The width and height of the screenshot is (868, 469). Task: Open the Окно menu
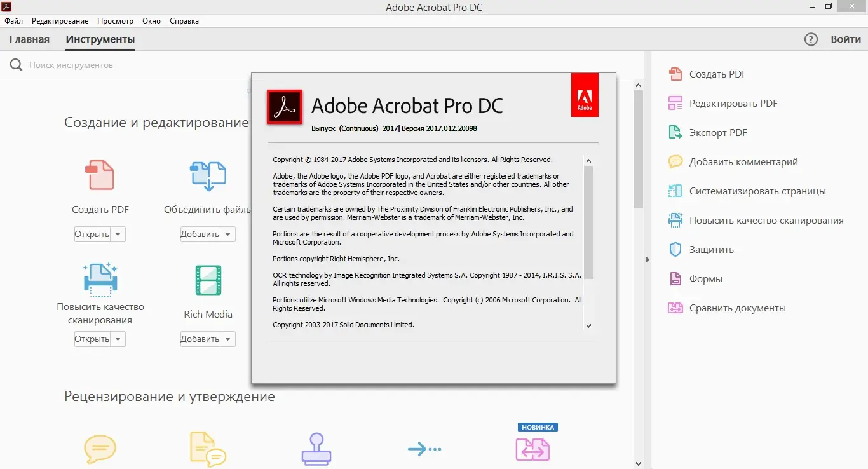coord(152,21)
